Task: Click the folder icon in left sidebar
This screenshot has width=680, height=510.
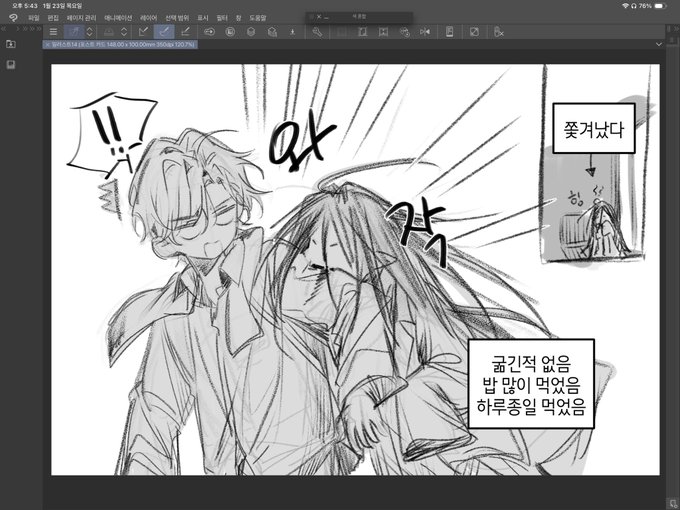Action: (11, 44)
